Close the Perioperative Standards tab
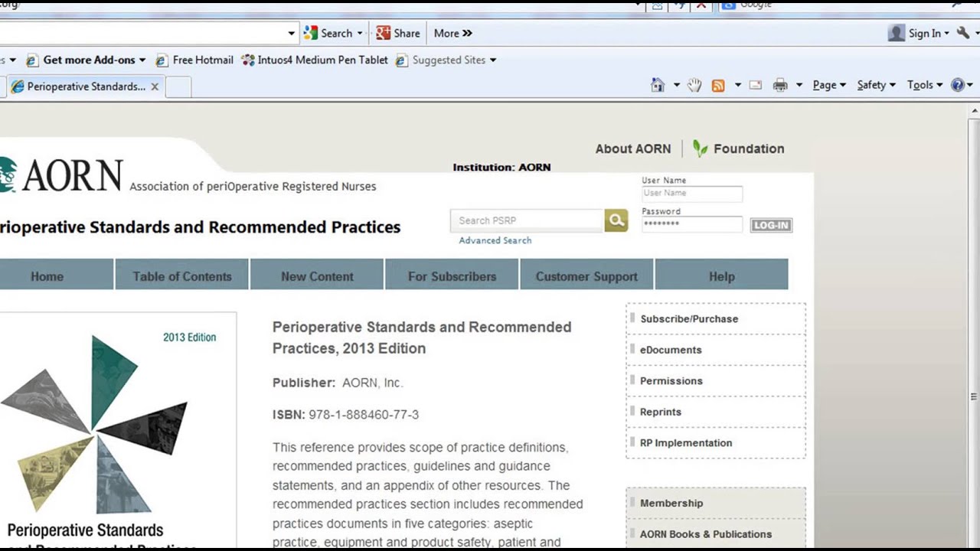Image resolution: width=980 pixels, height=551 pixels. point(155,86)
